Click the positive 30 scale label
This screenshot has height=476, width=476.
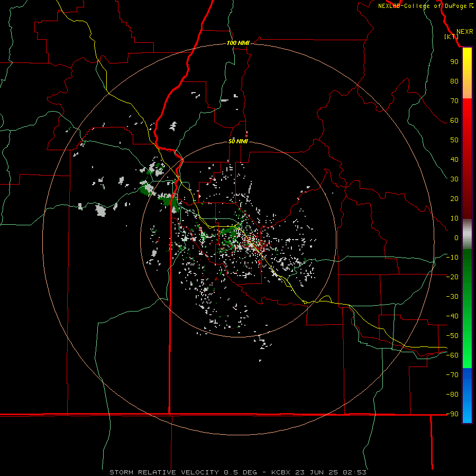[x=454, y=179]
